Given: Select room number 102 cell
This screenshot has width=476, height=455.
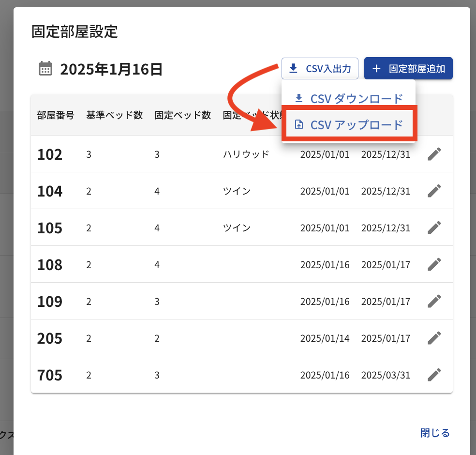Looking at the screenshot, I should click(x=50, y=154).
